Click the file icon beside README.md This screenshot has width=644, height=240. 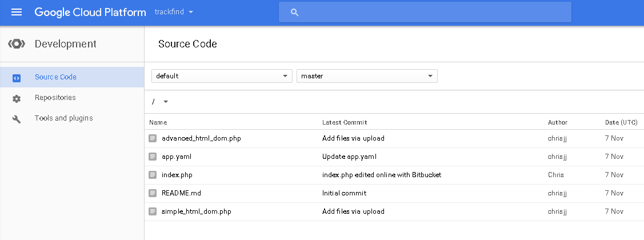pos(153,193)
